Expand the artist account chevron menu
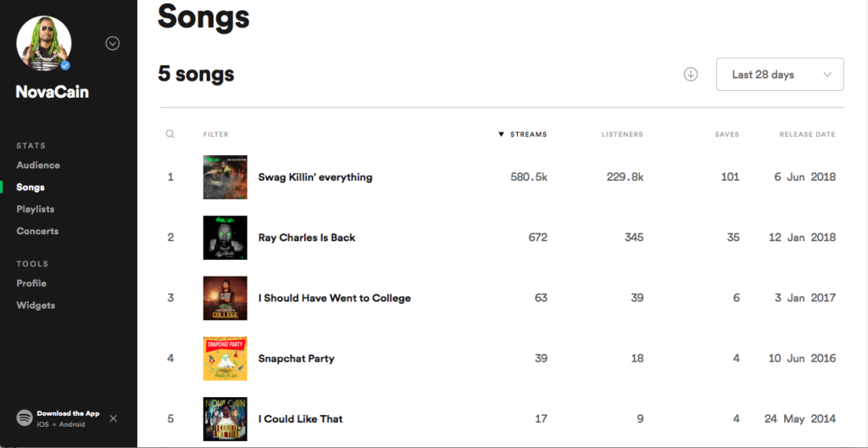Viewport: 868px width, 448px height. pyautogui.click(x=113, y=43)
